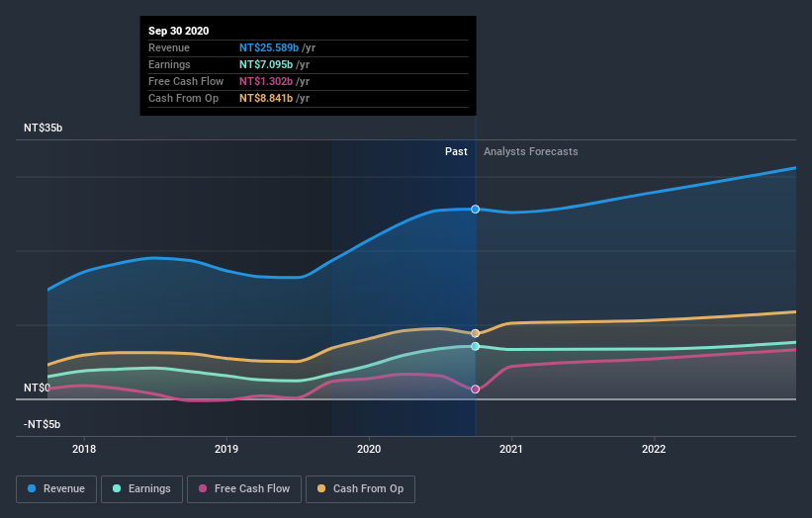The image size is (812, 518).
Task: Click the orange Cash From Op data point
Action: 476,333
